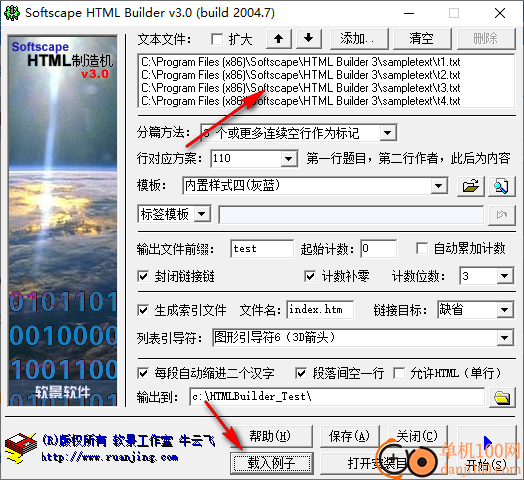Click the books logo icon at bottom left

coord(21,448)
